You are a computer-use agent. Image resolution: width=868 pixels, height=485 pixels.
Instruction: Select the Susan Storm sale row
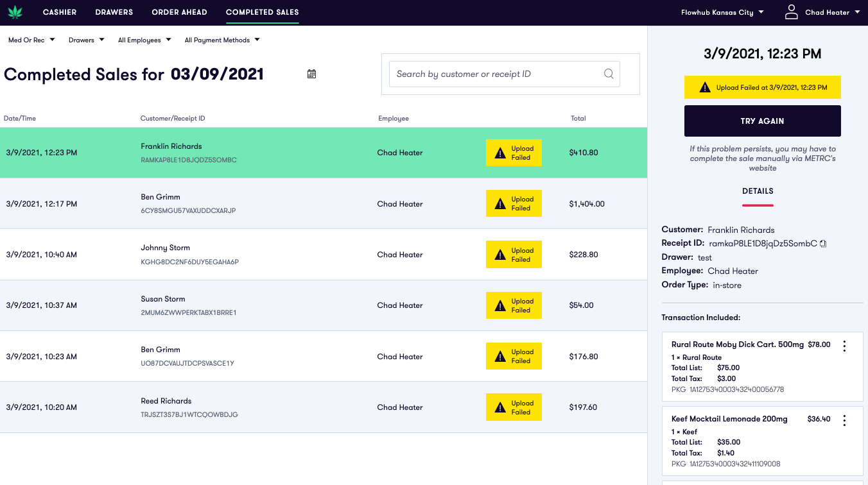324,305
